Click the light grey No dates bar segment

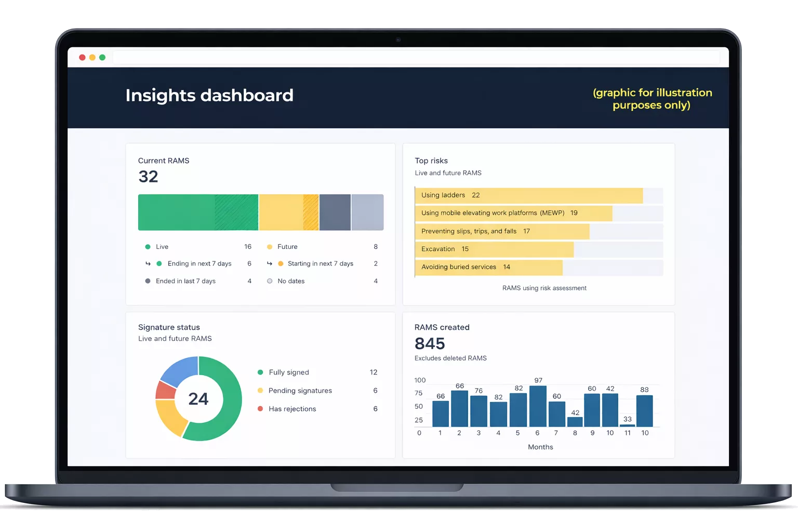[367, 212]
